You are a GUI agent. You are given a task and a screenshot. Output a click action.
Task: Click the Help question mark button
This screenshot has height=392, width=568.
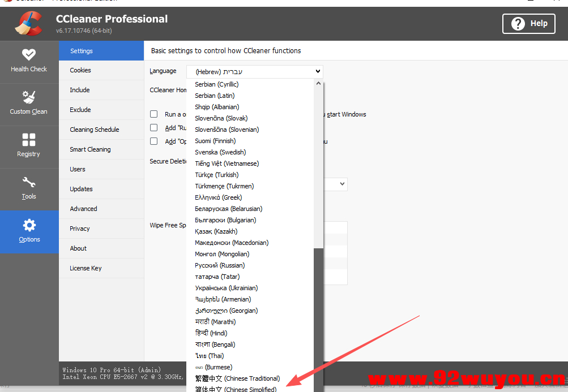pos(529,24)
